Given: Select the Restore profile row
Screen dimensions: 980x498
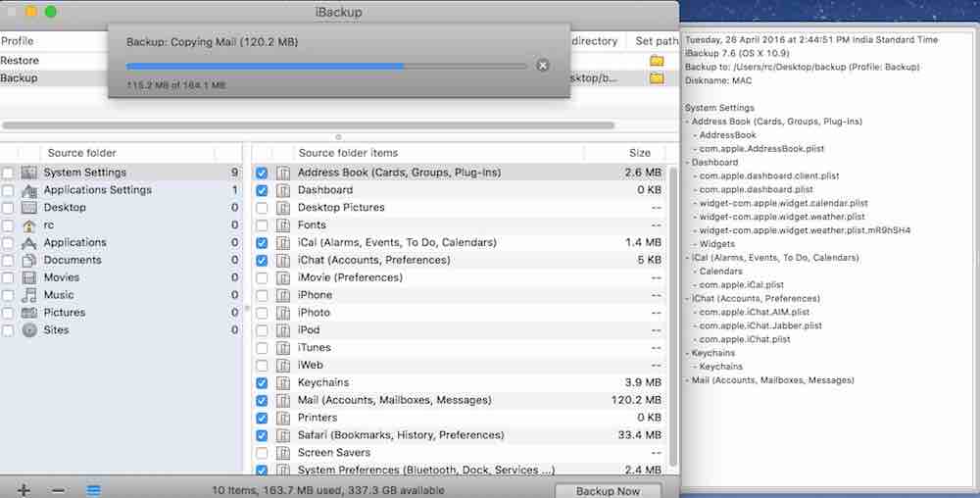Looking at the screenshot, I should point(339,61).
